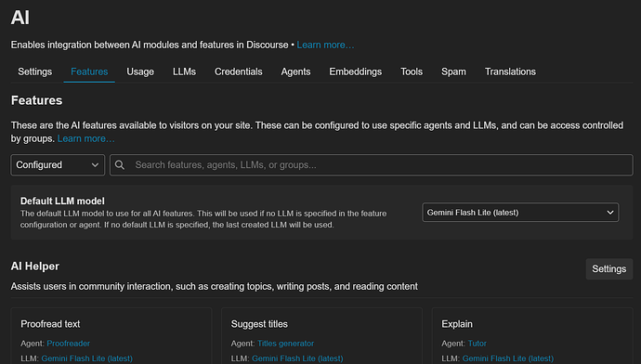Click the search magnifier icon
The width and height of the screenshot is (641, 364).
point(120,165)
